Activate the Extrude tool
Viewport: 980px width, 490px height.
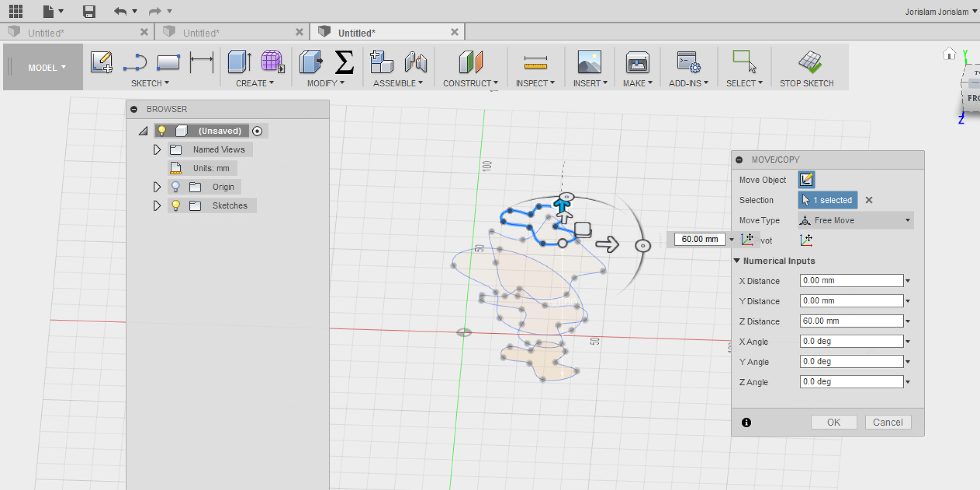point(240,62)
